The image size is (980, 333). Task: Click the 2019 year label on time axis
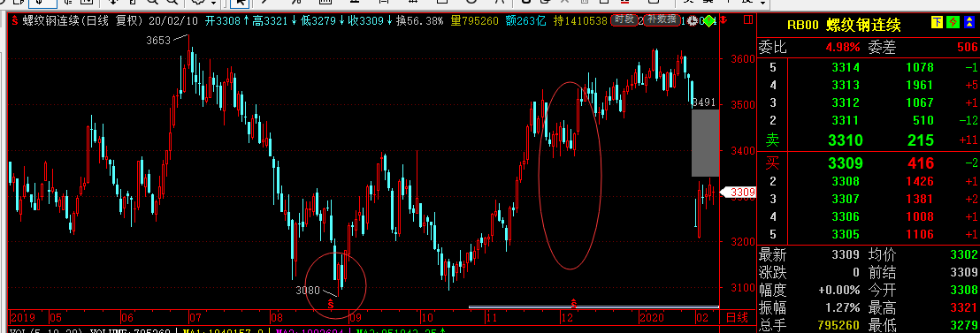tap(22, 317)
